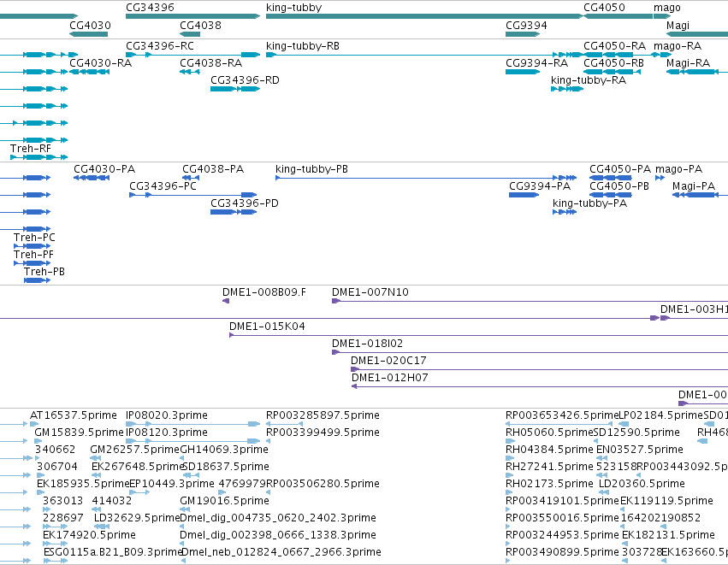Select the GH14069.3prime EST label

(224, 450)
